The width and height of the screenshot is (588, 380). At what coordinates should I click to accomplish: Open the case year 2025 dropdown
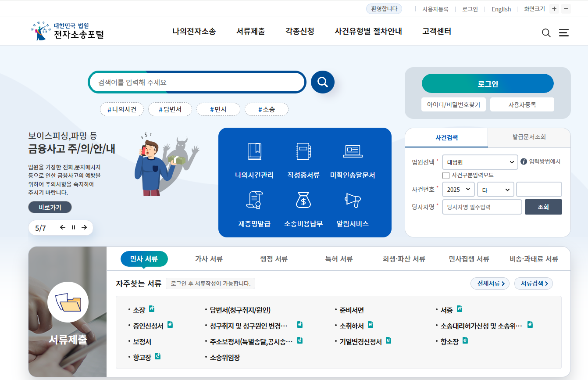click(458, 189)
